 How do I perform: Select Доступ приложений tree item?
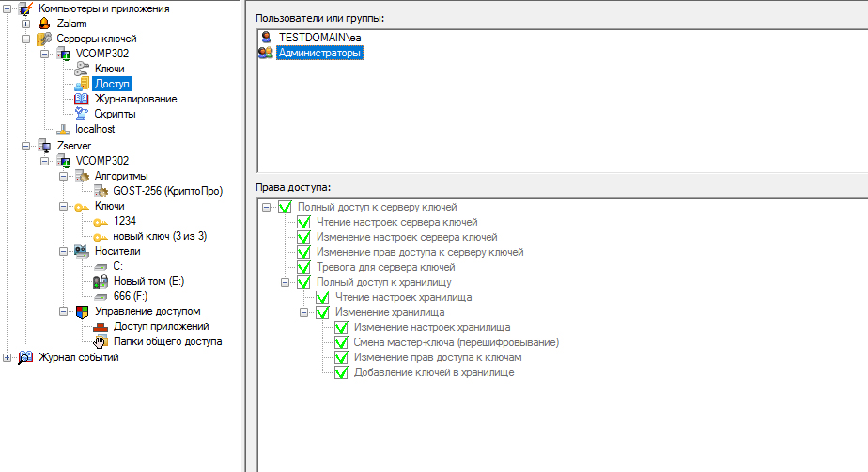[x=161, y=326]
